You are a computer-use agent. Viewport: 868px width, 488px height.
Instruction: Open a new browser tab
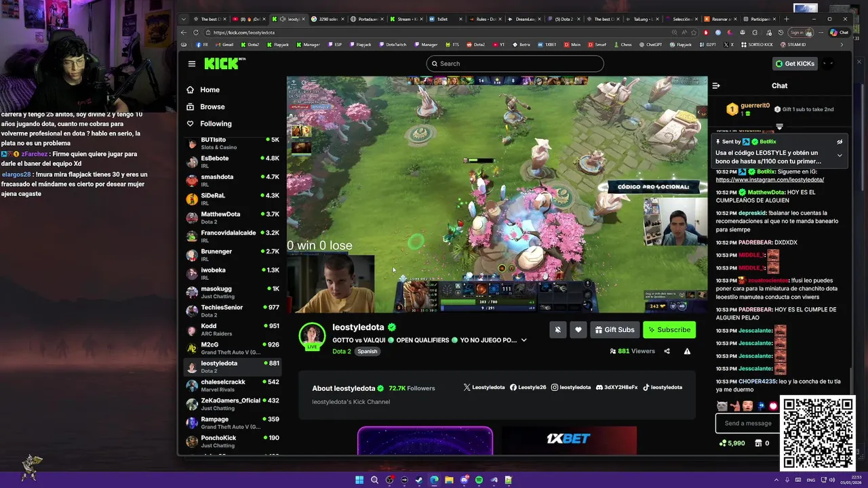(x=787, y=19)
